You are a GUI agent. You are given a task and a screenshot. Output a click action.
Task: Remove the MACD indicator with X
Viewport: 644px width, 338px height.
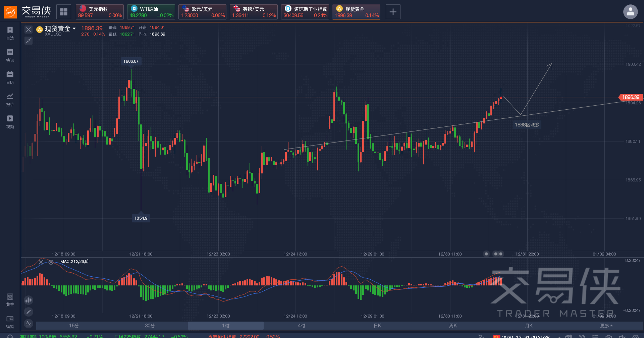point(41,262)
